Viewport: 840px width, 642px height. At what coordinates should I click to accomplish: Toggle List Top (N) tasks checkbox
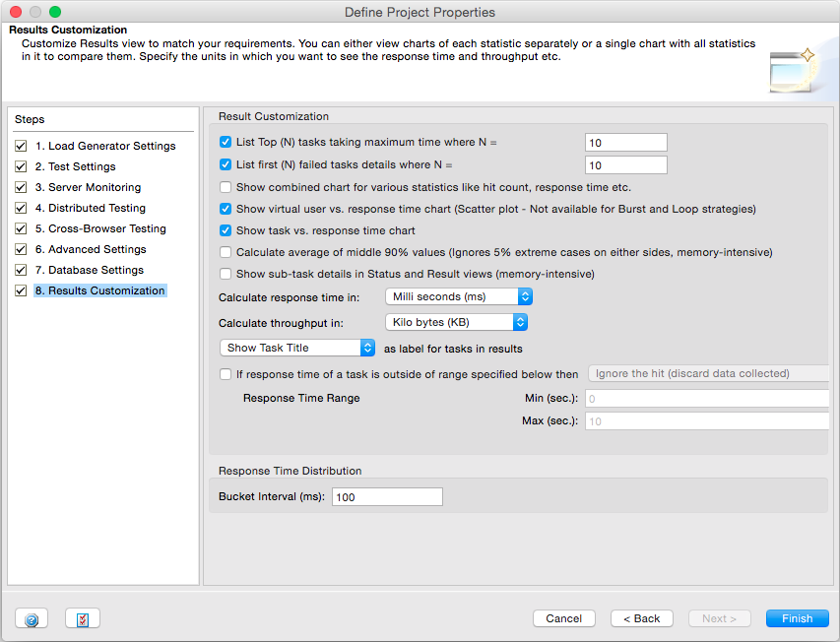tap(226, 142)
